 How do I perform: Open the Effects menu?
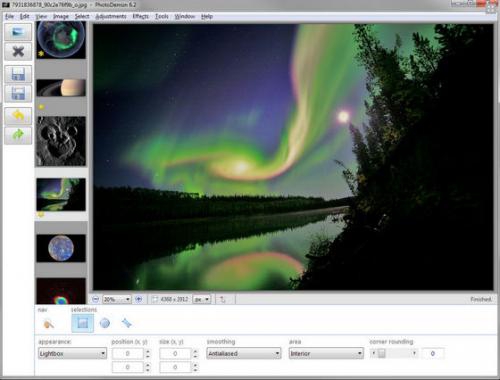point(141,16)
